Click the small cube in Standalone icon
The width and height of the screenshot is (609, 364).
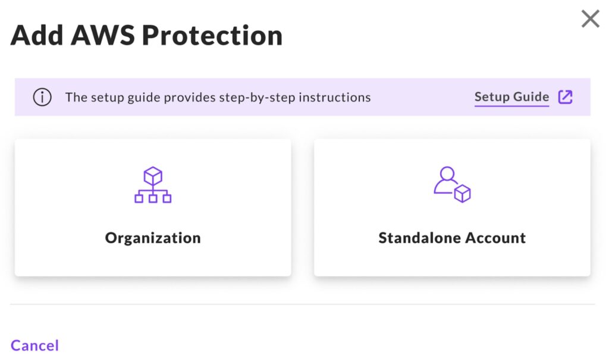pyautogui.click(x=462, y=194)
